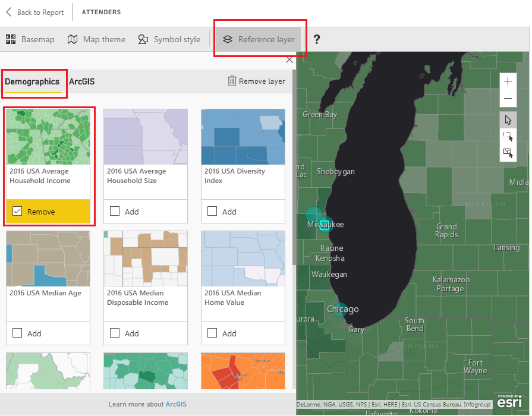Click the orange partially visible thumbnail
Screen dimensions: 532x416
point(243,371)
